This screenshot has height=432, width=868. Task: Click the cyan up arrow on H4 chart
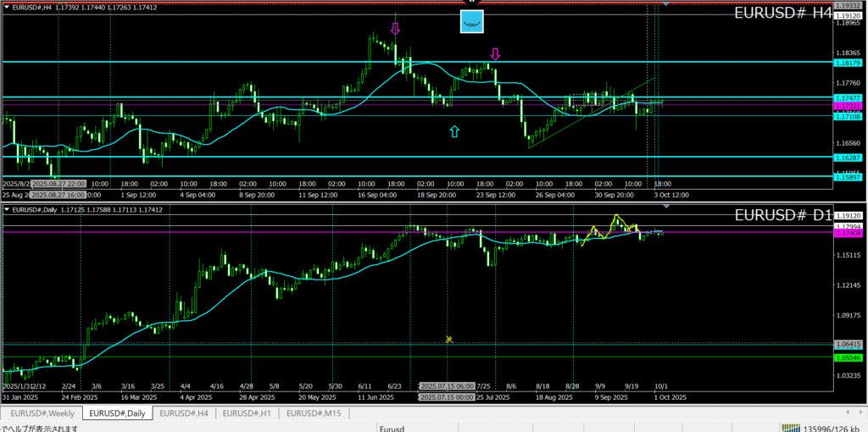455,131
